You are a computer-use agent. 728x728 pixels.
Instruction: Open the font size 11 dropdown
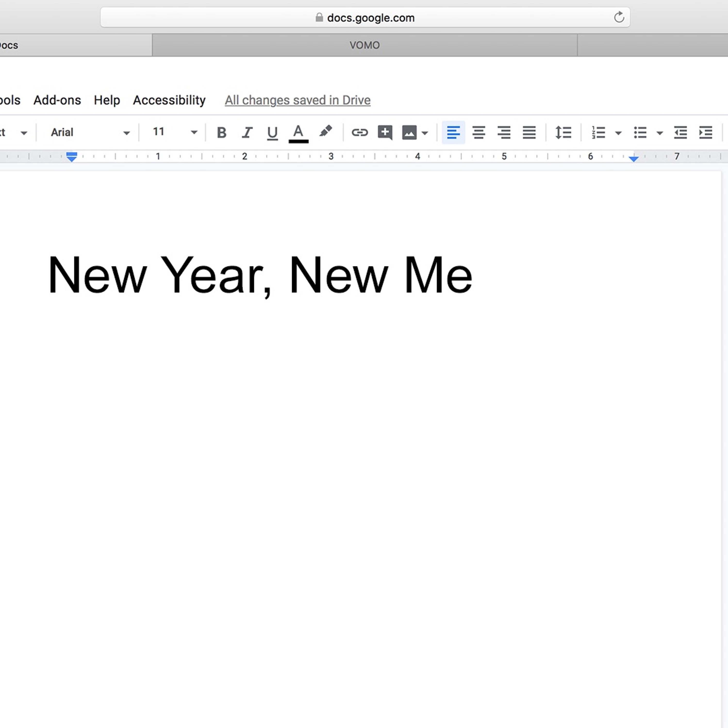174,132
